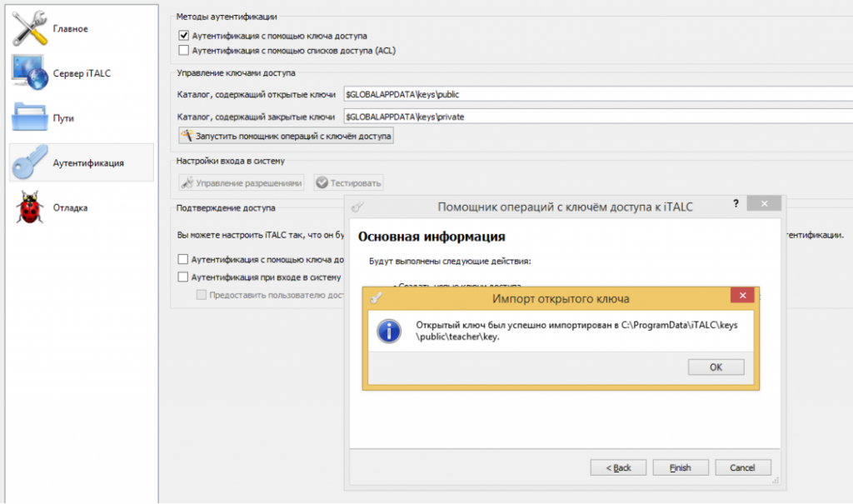Image resolution: width=853 pixels, height=504 pixels.
Task: Close the Импорт открытого ключа dialog
Action: [x=742, y=295]
